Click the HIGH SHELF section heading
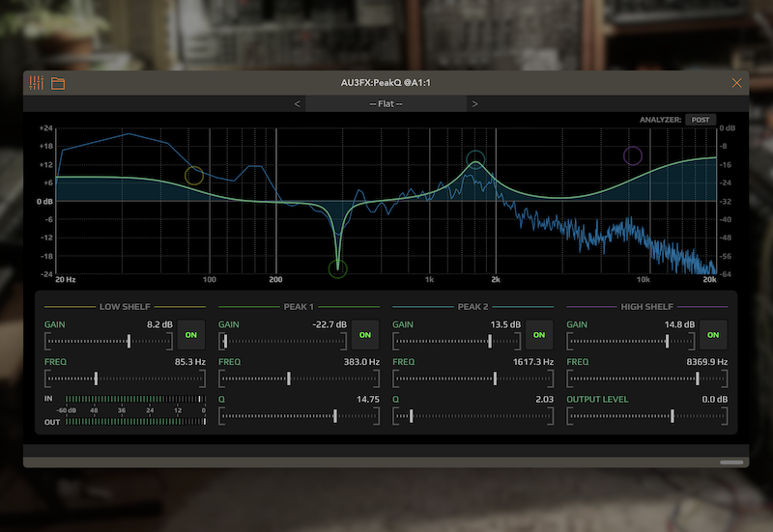The image size is (773, 532). pyautogui.click(x=646, y=307)
